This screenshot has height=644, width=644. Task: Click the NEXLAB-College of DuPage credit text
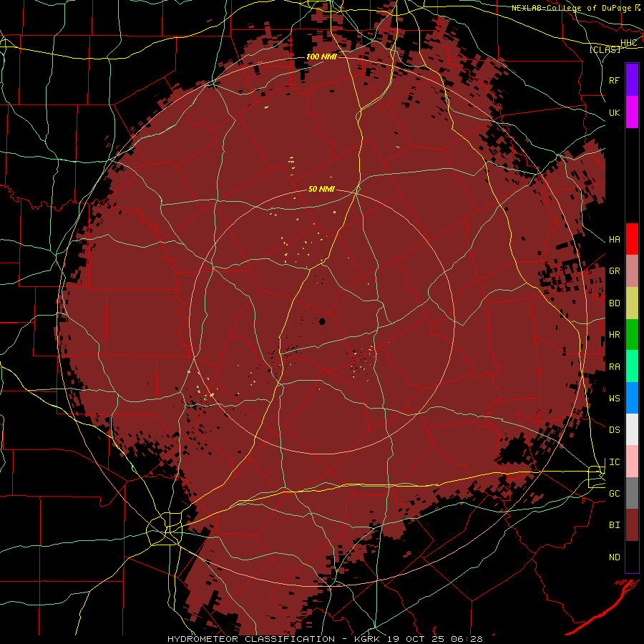(x=570, y=8)
